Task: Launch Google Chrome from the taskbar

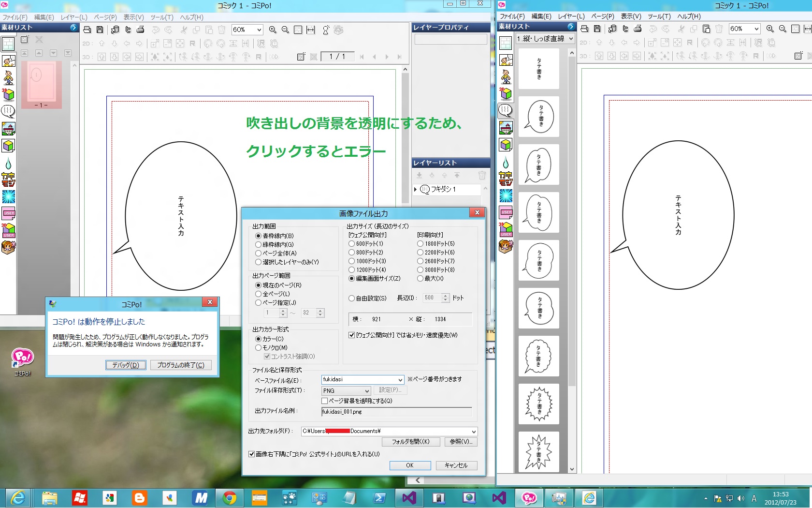Action: (230, 498)
